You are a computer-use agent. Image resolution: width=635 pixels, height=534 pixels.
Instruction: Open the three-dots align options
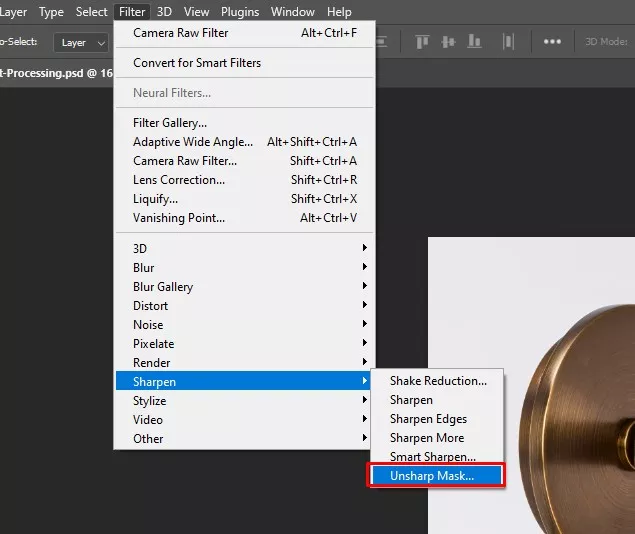(552, 42)
